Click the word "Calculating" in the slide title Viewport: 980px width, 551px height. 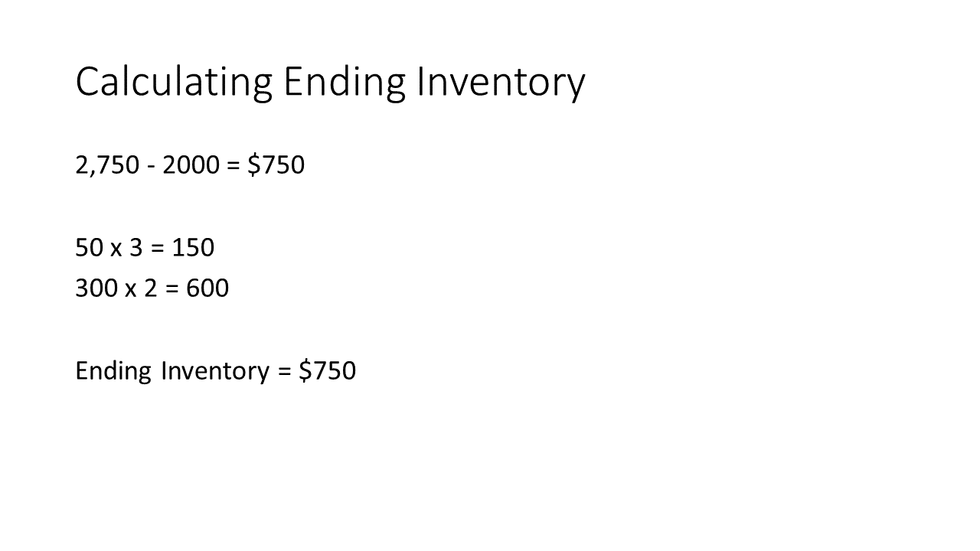[174, 83]
